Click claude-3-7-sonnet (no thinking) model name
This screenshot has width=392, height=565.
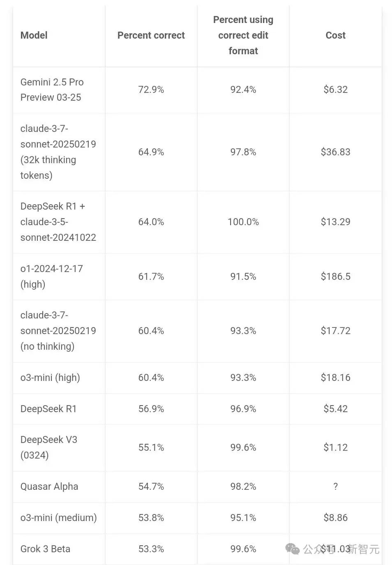[58, 331]
